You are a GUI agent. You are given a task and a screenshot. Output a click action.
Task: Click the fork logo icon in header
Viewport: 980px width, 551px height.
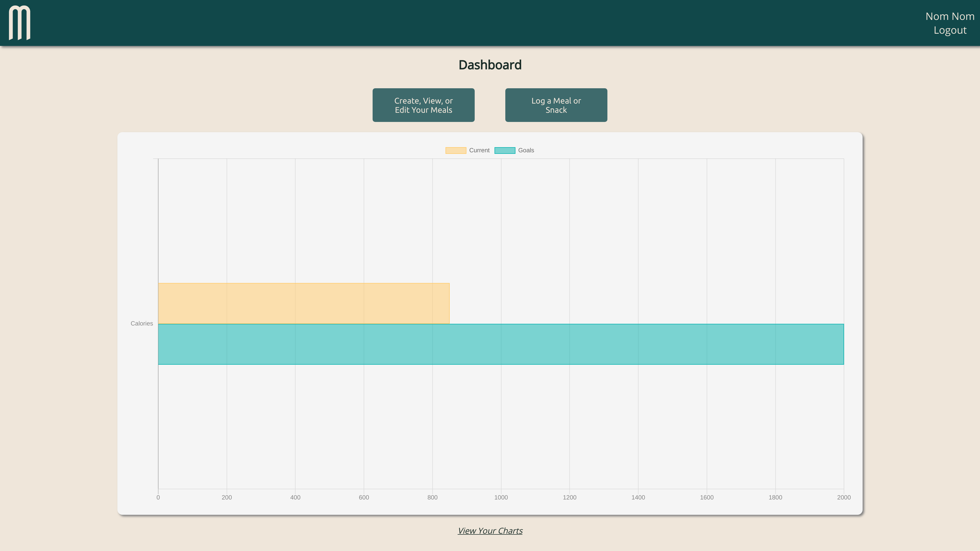[19, 23]
